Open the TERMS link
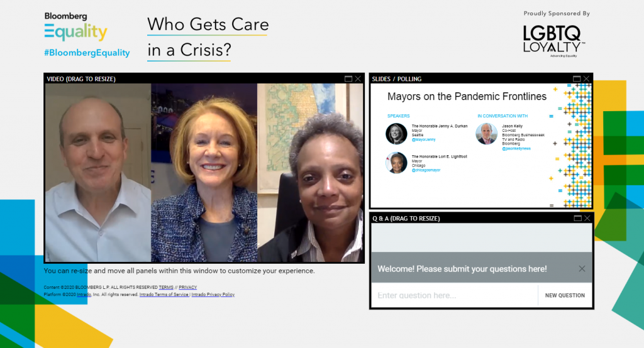Screen dimensions: 644x348 [x=166, y=287]
